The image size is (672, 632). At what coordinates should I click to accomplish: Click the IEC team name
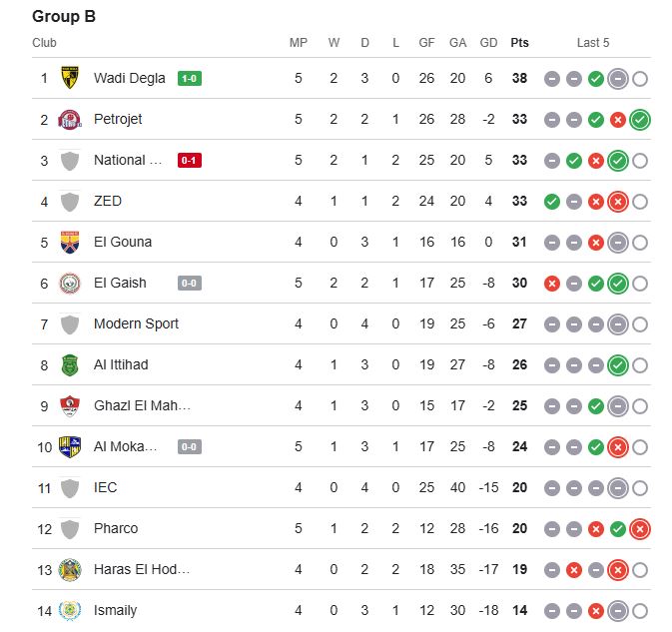coord(106,487)
